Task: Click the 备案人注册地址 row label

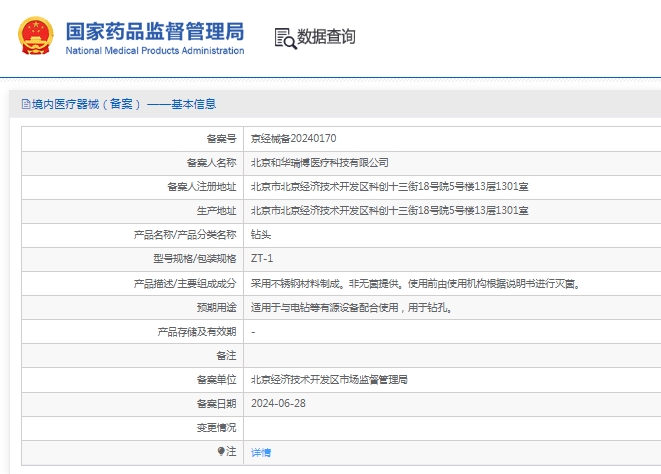Action: (x=202, y=186)
